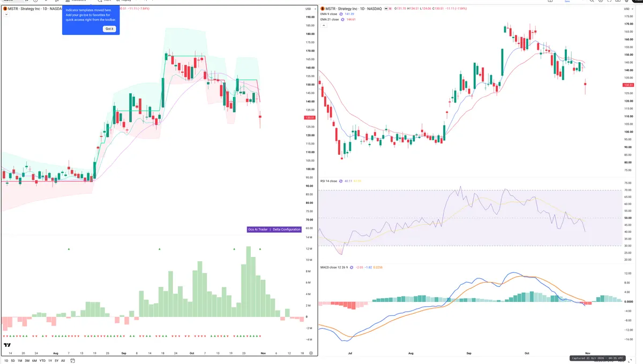
Task: Set time range to 3M
Action: coord(27,361)
